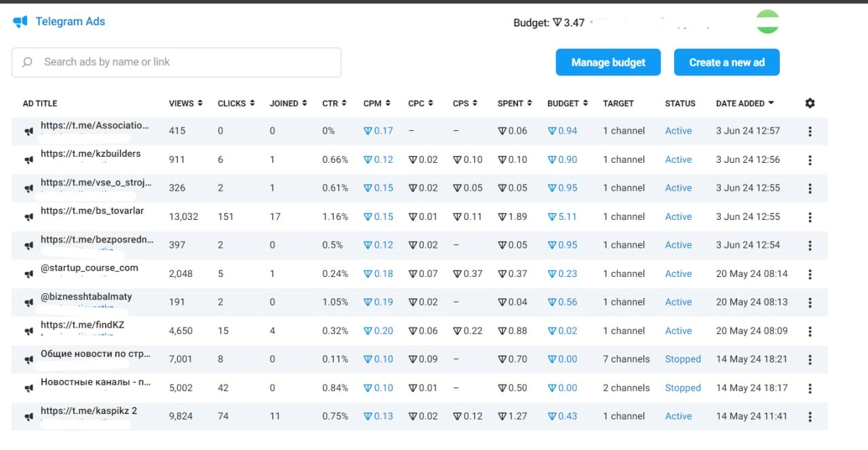Open three-dot menu for bs_tovarlar ad
Screen dimensions: 868x450
810,217
